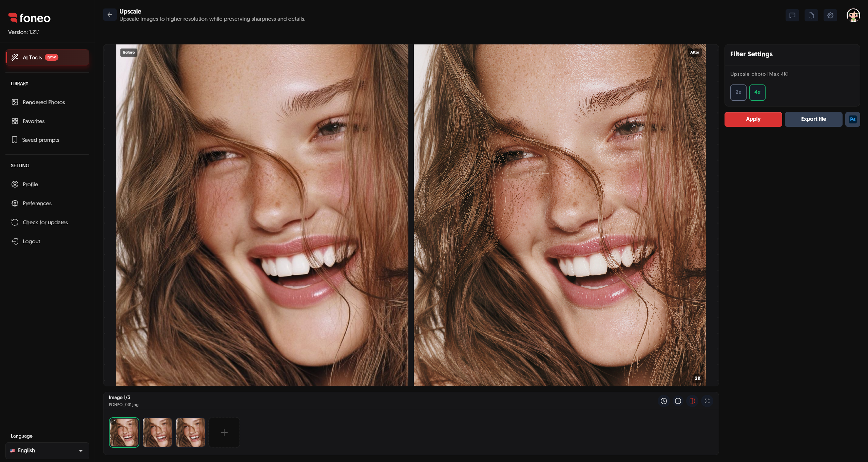Open the document icon in header

point(811,15)
